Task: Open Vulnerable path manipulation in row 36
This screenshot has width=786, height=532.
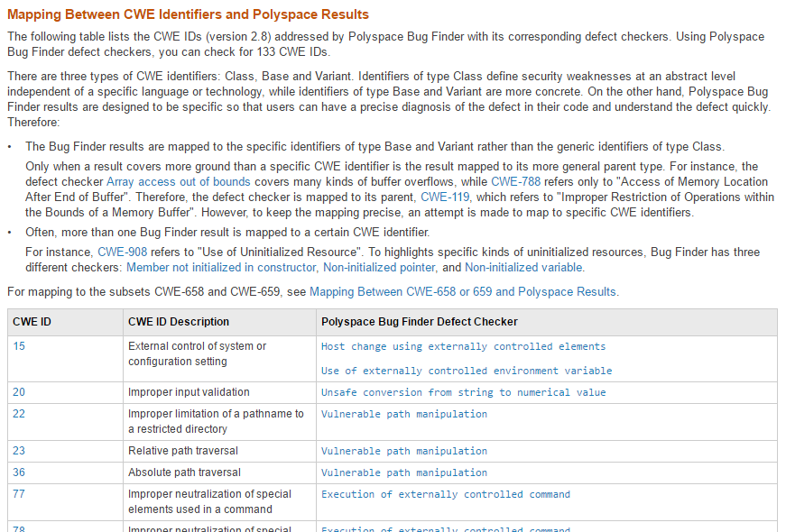Action: point(404,472)
